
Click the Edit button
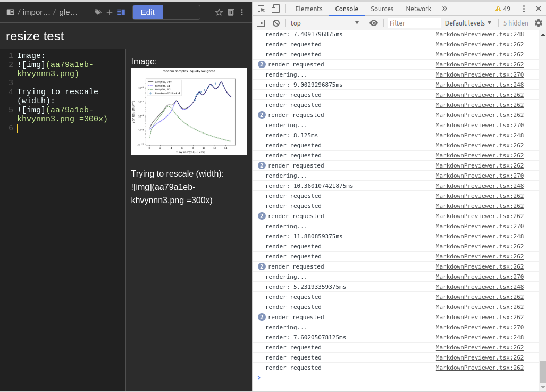click(x=147, y=12)
